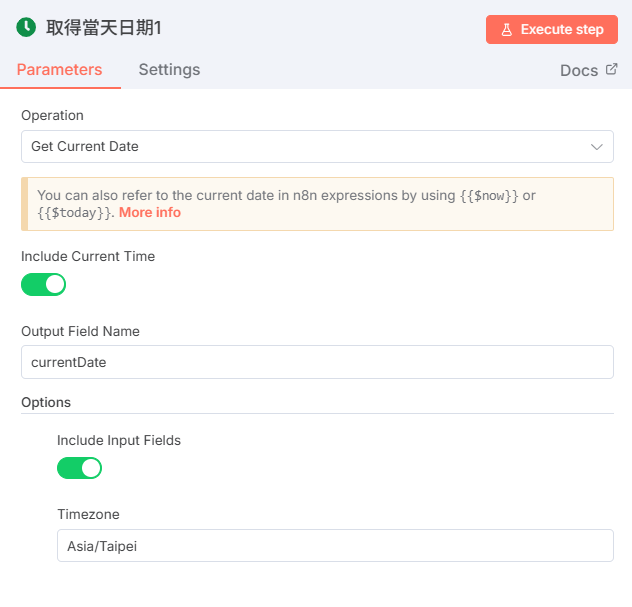
Task: Click the external link icon beside Docs
Action: 611,70
